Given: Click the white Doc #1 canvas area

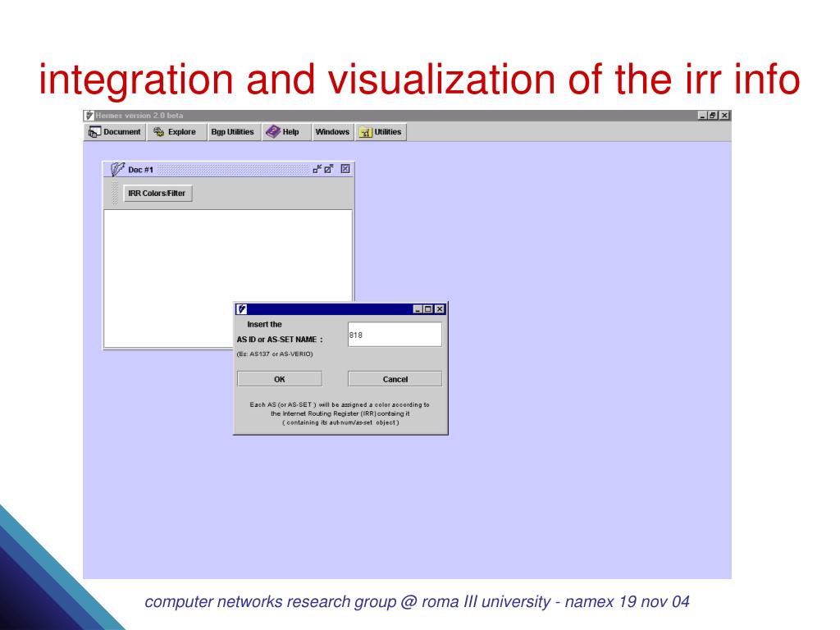Looking at the screenshot, I should 228,256.
